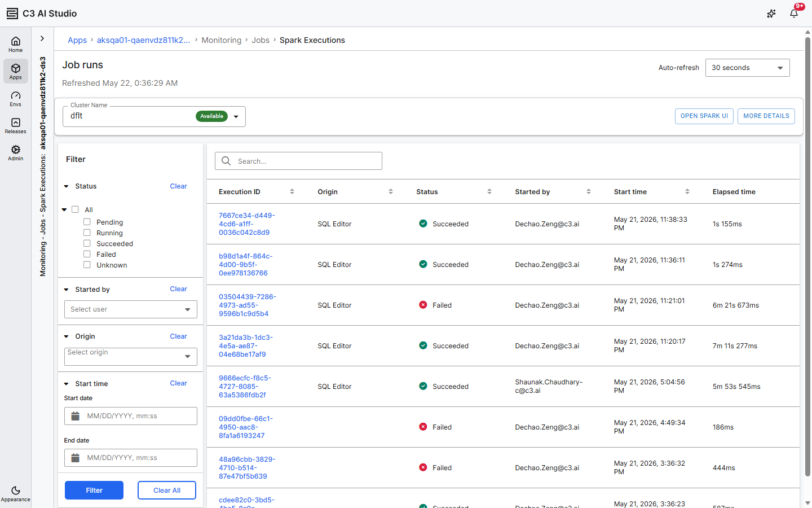Open the notifications bell icon
The height and width of the screenshot is (508, 812).
(x=794, y=14)
